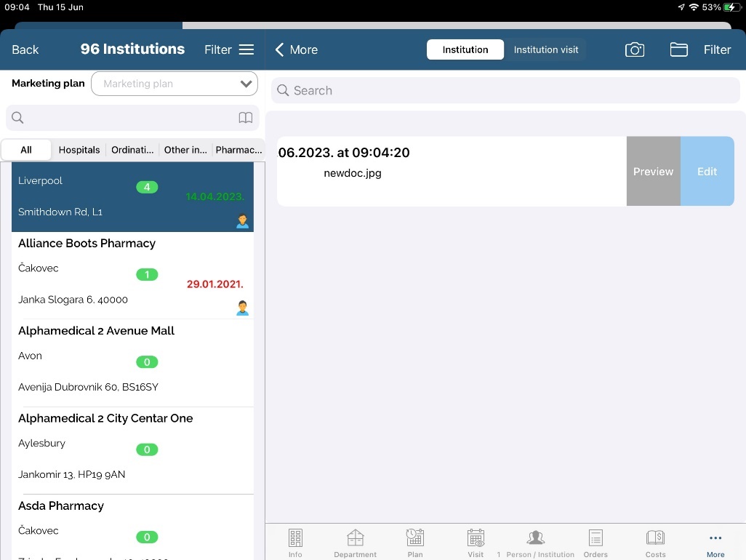Open Department in the bottom bar

(356, 542)
